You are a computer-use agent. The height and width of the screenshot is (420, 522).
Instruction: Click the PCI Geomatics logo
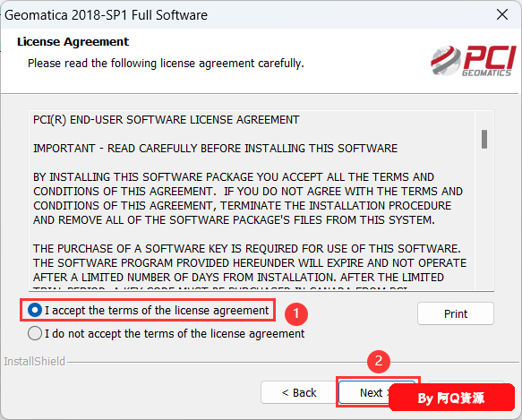click(473, 61)
